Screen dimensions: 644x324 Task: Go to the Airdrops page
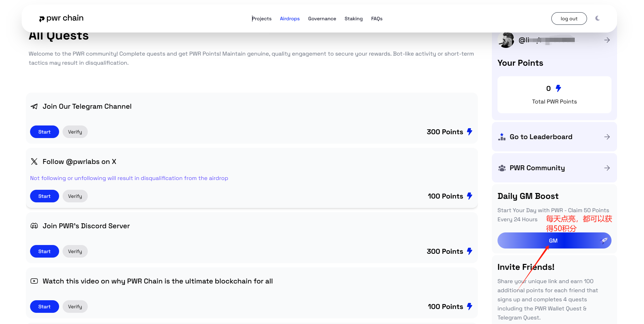pos(290,19)
